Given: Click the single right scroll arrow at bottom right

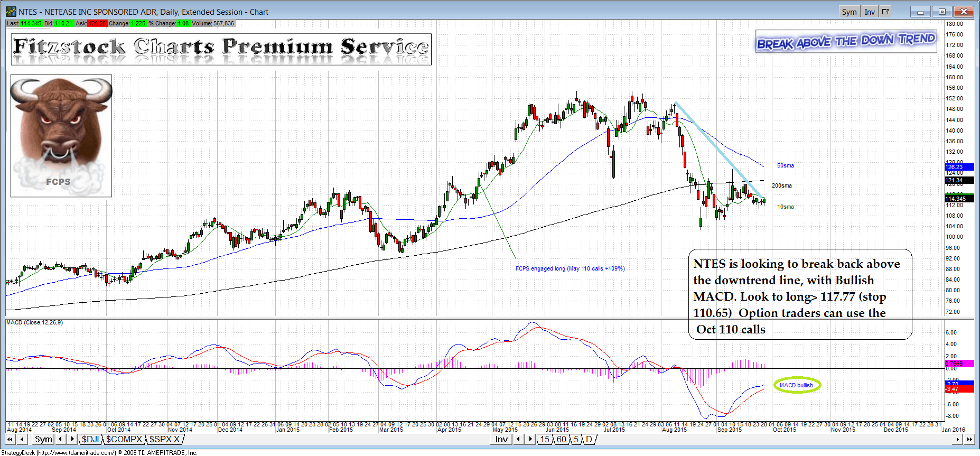Looking at the screenshot, I should 957,439.
